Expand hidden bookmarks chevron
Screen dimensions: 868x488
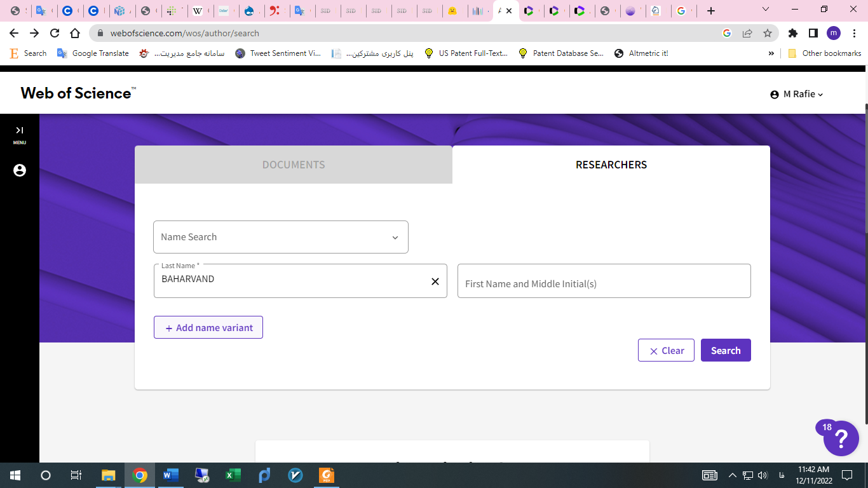coord(771,53)
